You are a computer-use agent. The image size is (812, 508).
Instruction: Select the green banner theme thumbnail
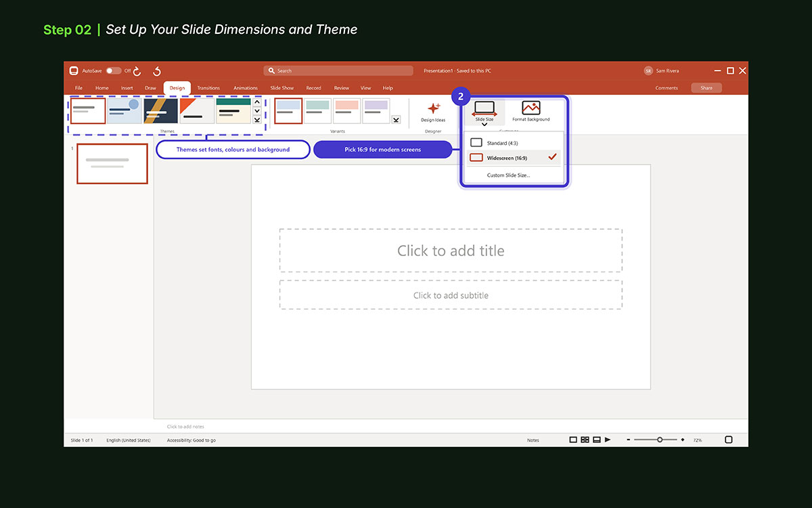point(233,111)
